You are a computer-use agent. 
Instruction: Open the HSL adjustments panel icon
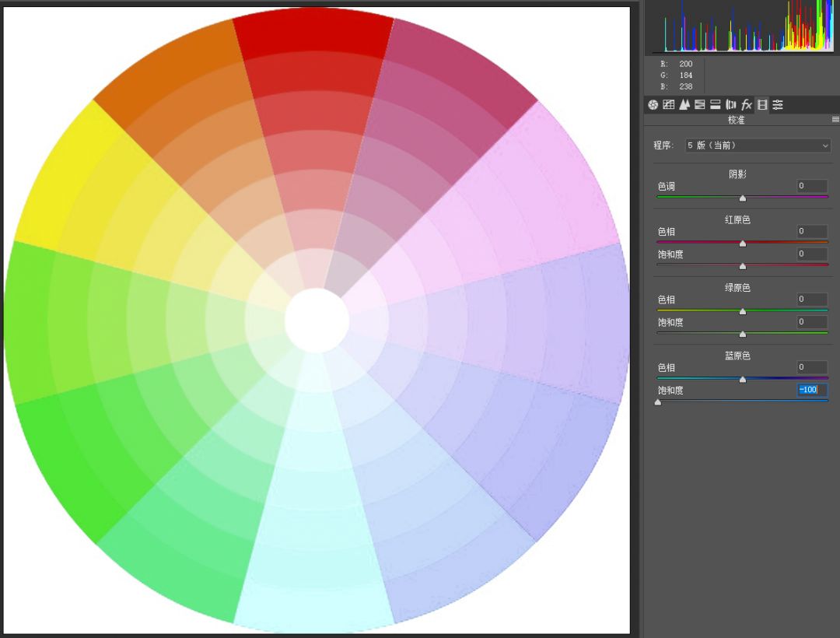coord(700,104)
